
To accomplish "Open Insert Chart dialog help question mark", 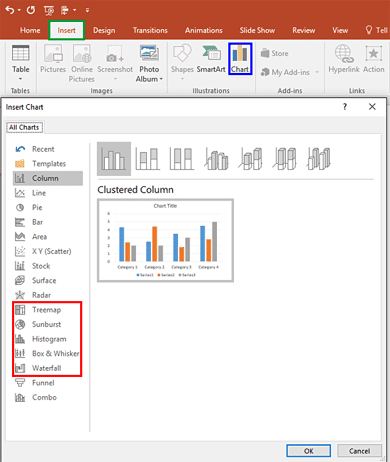I will 345,107.
